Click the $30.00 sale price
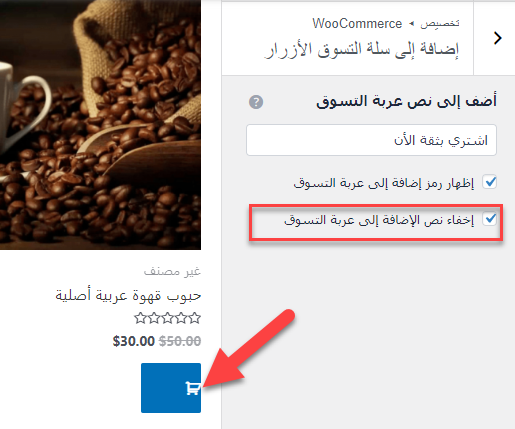The height and width of the screenshot is (429, 515). (134, 341)
